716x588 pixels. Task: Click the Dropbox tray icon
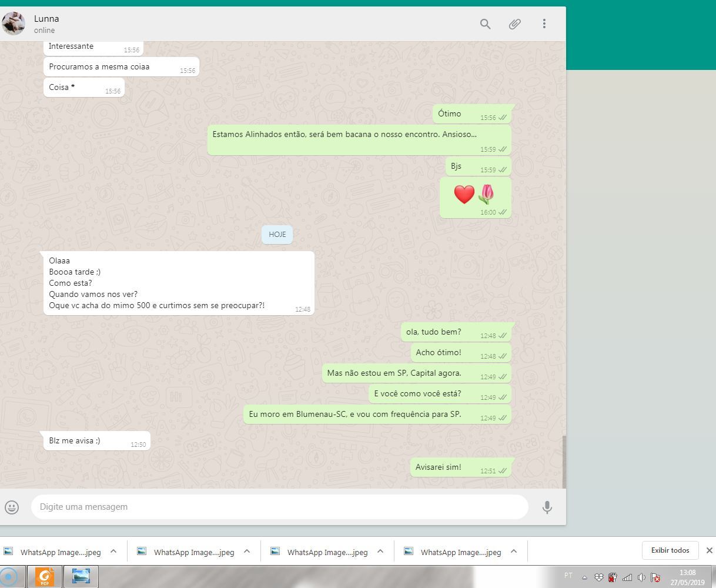click(x=599, y=577)
